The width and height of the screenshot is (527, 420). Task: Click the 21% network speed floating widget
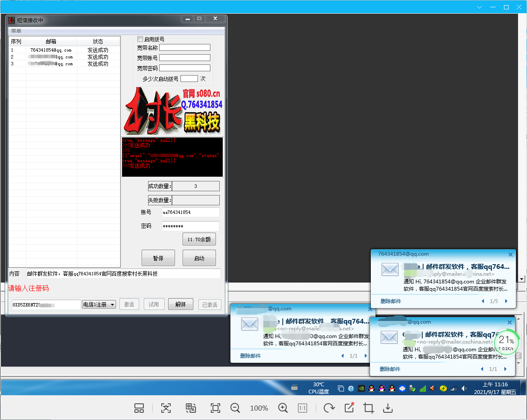coord(507,342)
